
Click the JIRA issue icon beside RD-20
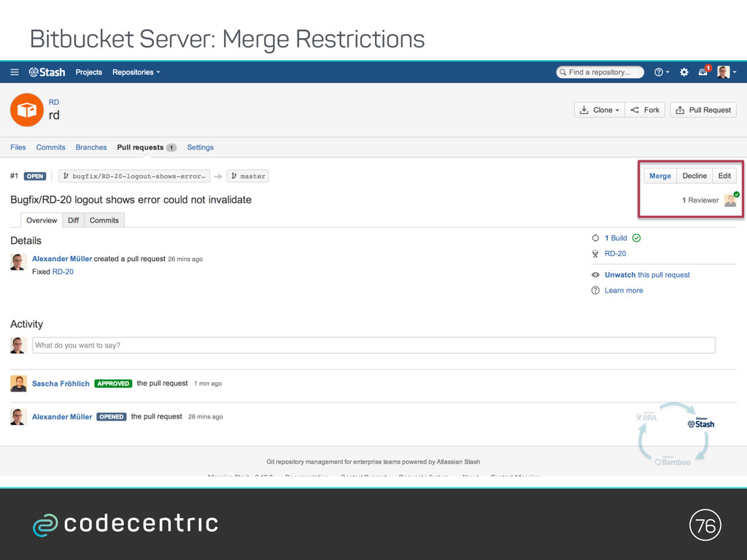click(x=595, y=253)
